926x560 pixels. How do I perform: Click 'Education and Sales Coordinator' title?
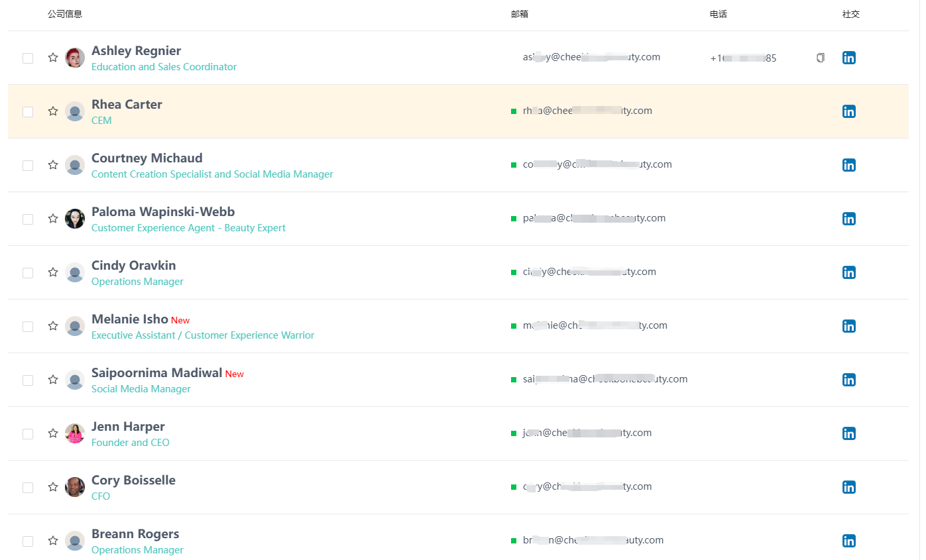click(164, 67)
